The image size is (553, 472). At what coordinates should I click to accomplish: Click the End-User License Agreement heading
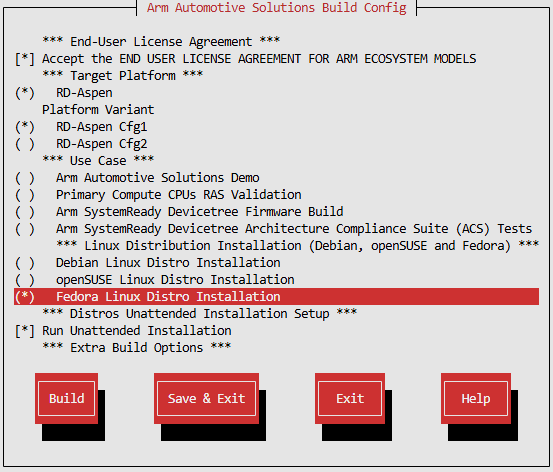point(161,42)
